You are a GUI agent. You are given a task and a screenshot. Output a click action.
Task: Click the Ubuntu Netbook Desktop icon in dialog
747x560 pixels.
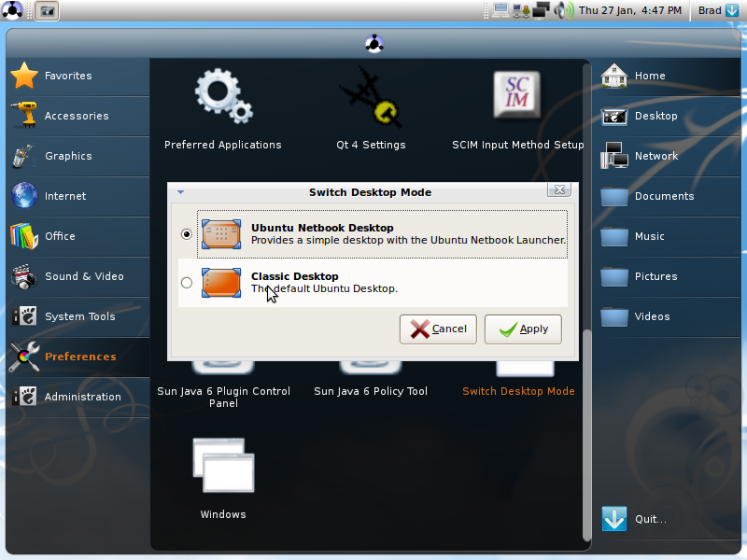[221, 234]
